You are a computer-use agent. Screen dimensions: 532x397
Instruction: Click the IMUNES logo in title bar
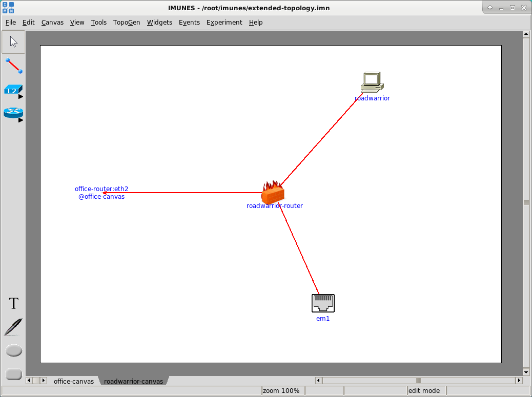(8, 8)
